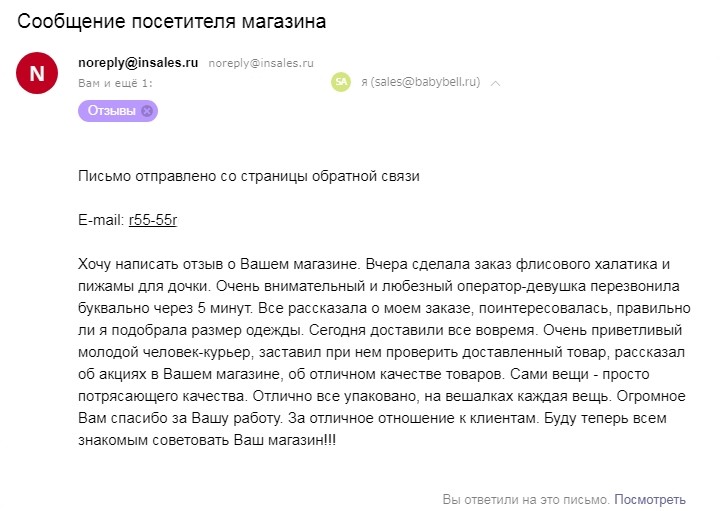Click the phrase оператор-девушка перезвонила in the review
This screenshot has height=511, width=726.
tap(568, 286)
